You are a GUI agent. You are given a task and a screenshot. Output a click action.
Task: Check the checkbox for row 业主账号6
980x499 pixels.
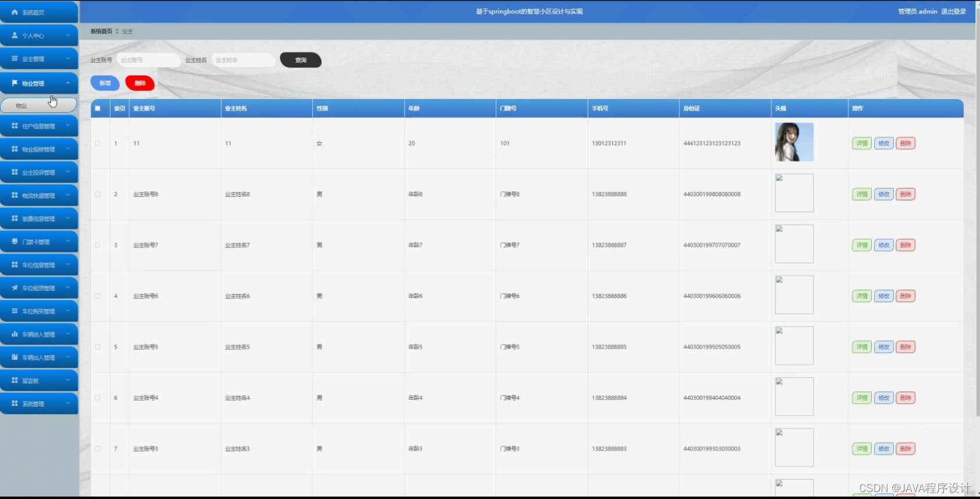pos(98,296)
